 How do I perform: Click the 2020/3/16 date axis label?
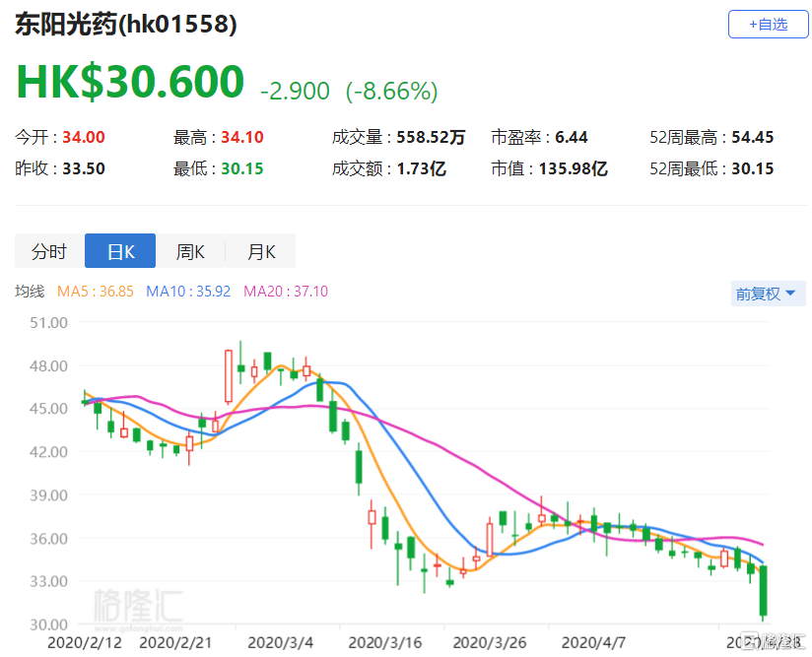point(384,642)
